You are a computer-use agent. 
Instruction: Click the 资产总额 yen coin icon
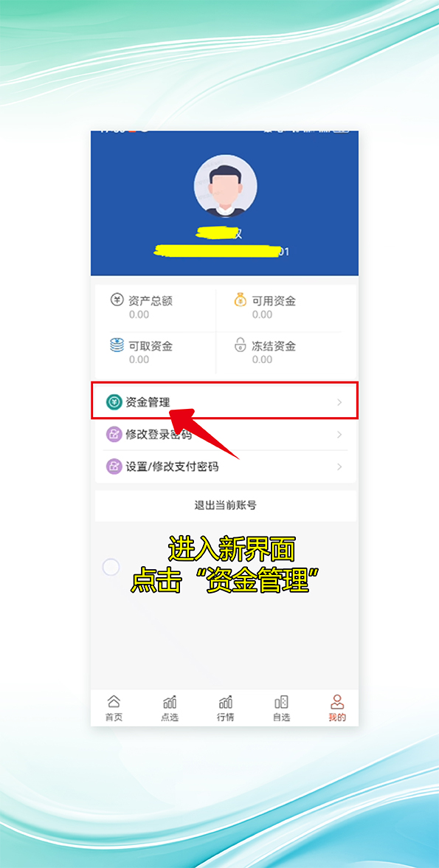click(x=117, y=300)
